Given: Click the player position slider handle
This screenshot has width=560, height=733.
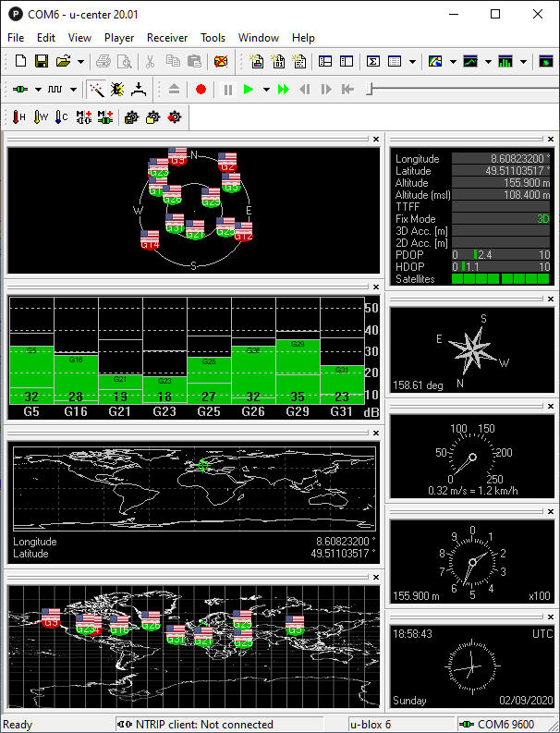Looking at the screenshot, I should pos(370,90).
